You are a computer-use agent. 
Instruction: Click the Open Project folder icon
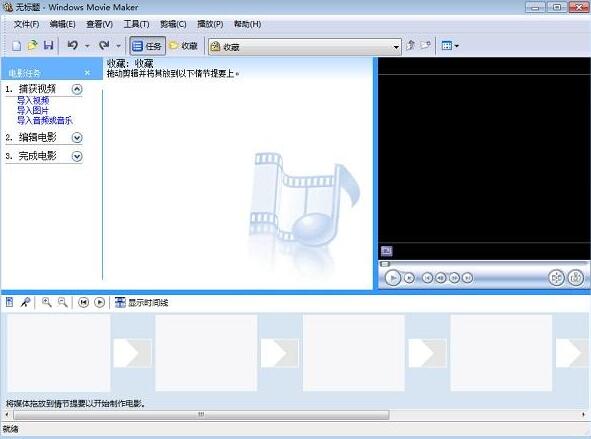[33, 46]
